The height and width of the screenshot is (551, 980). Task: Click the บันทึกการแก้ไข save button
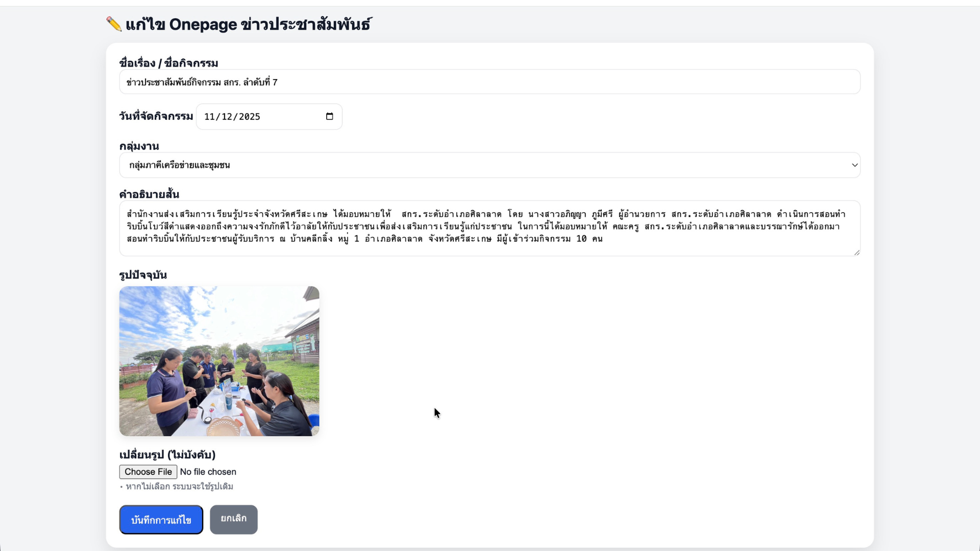click(x=161, y=520)
